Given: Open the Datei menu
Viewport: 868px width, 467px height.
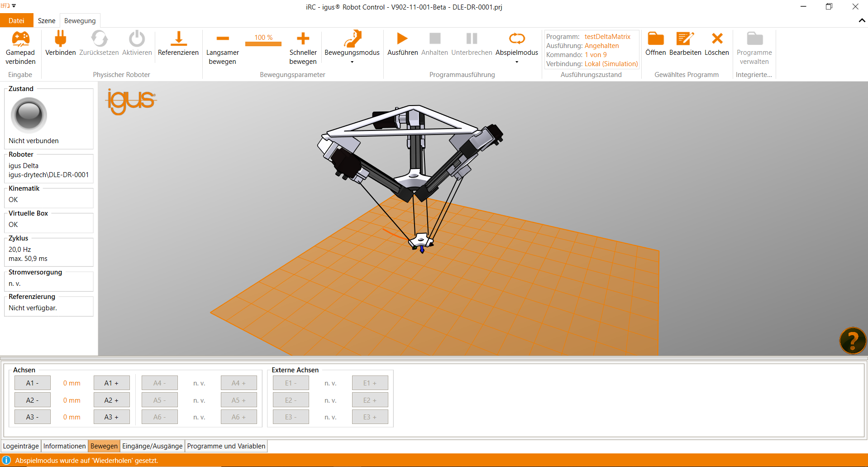Looking at the screenshot, I should pyautogui.click(x=16, y=21).
